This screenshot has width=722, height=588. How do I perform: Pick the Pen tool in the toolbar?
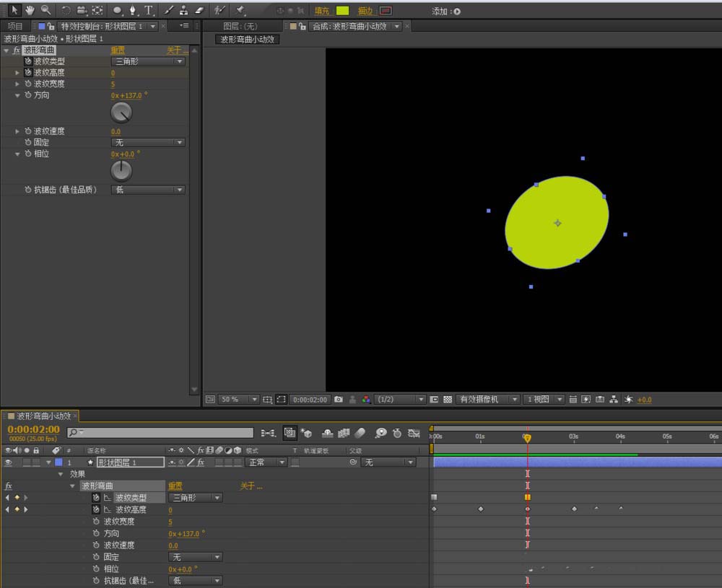coord(134,10)
